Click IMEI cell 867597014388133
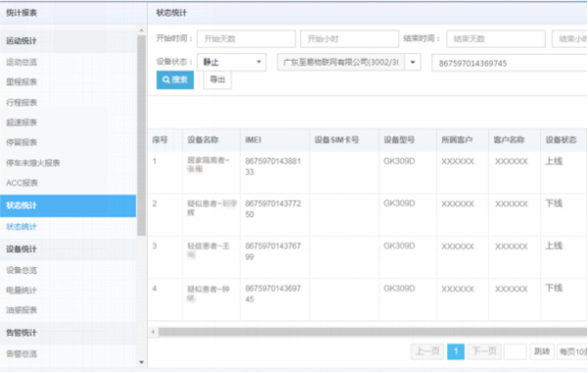Screen dimensions: 588x373 pos(273,166)
